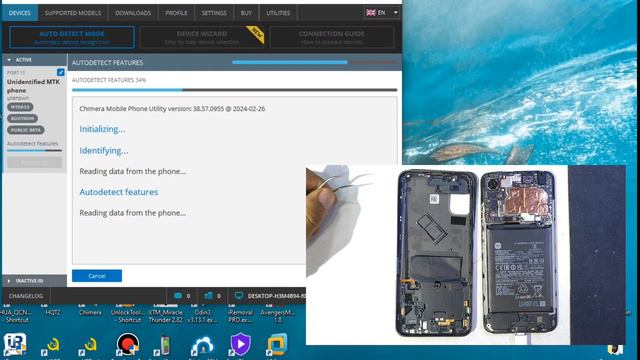Open the Downloads tab
Image resolution: width=640 pixels, height=360 pixels.
point(133,13)
